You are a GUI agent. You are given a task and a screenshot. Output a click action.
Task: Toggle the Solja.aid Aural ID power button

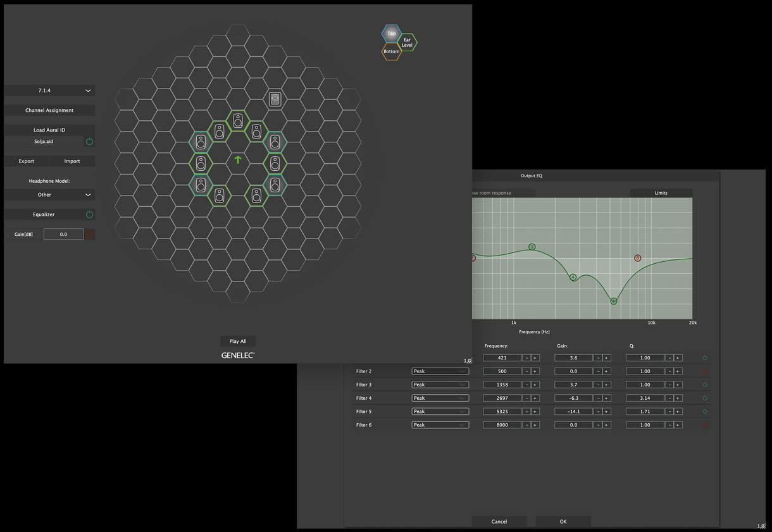pos(89,142)
